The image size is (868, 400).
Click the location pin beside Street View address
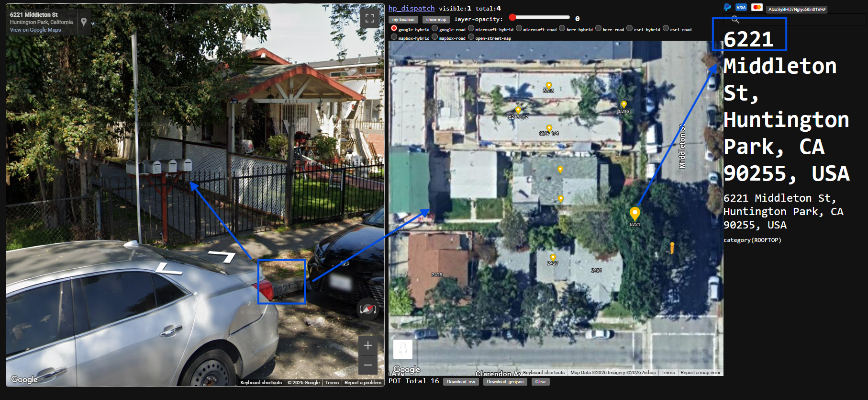pyautogui.click(x=84, y=22)
